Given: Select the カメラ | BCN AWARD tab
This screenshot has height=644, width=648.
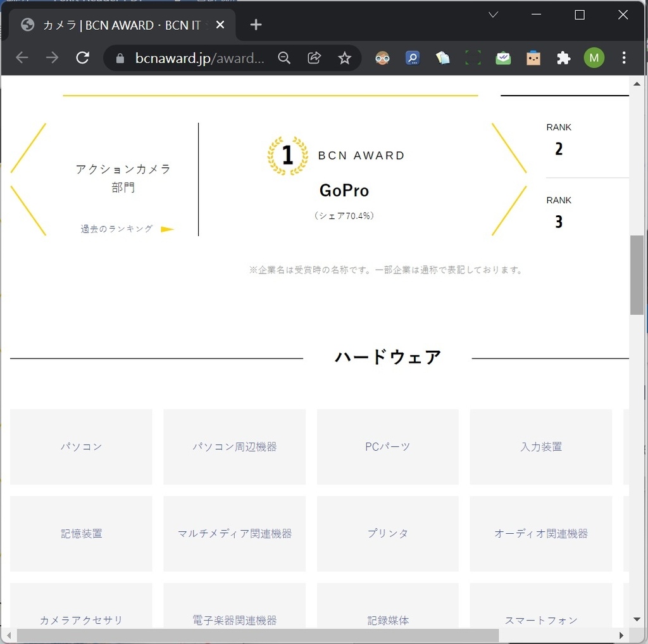Looking at the screenshot, I should click(x=122, y=25).
